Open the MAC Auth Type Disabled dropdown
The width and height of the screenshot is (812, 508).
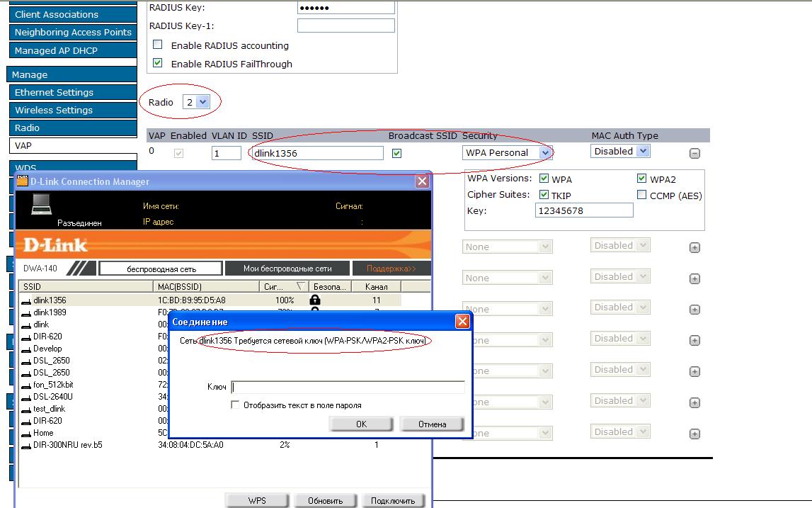(x=619, y=151)
